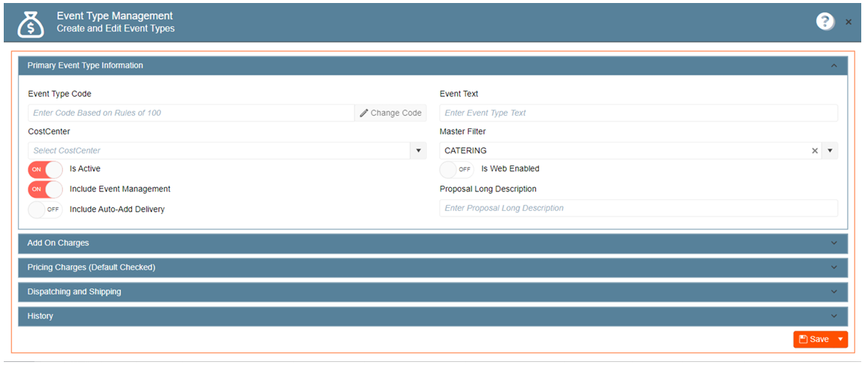868x365 pixels.
Task: Enable Include Auto-Add Delivery toggle
Action: [45, 210]
